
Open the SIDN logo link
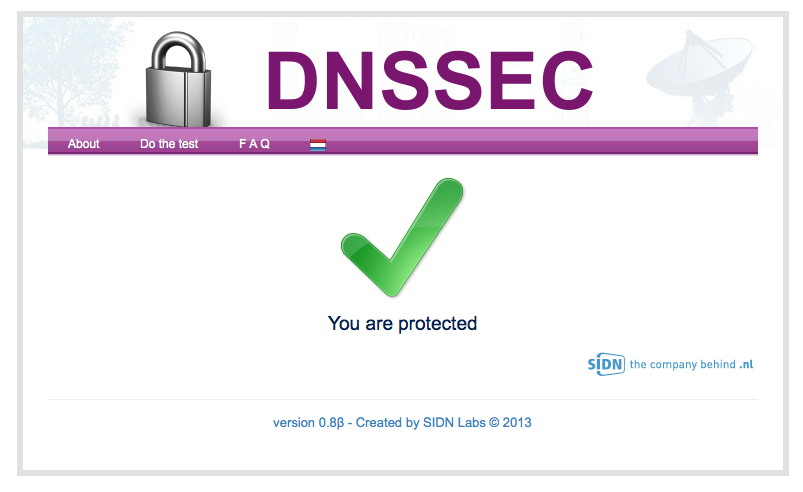(x=606, y=364)
